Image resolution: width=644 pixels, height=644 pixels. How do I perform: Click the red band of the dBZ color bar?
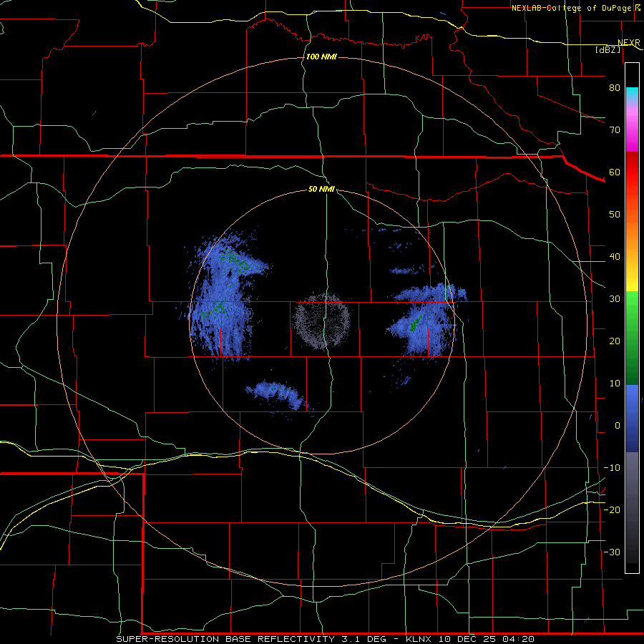(x=632, y=172)
